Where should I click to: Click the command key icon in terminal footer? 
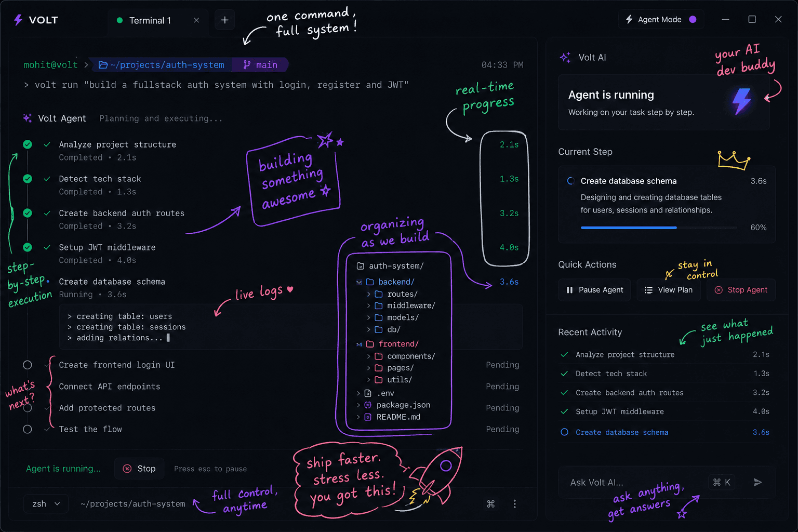(490, 504)
